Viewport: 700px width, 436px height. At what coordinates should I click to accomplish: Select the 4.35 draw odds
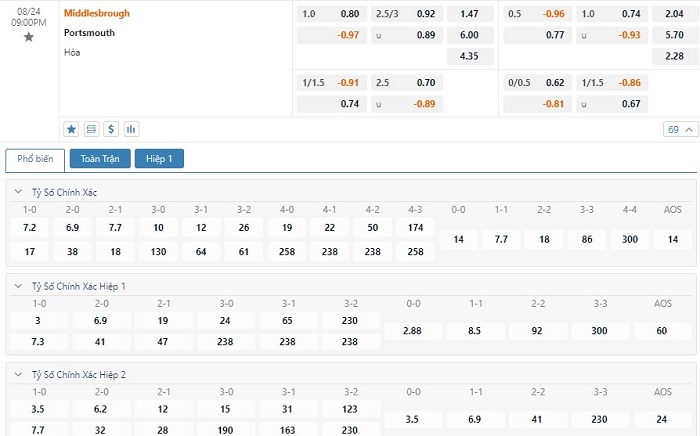click(x=470, y=56)
